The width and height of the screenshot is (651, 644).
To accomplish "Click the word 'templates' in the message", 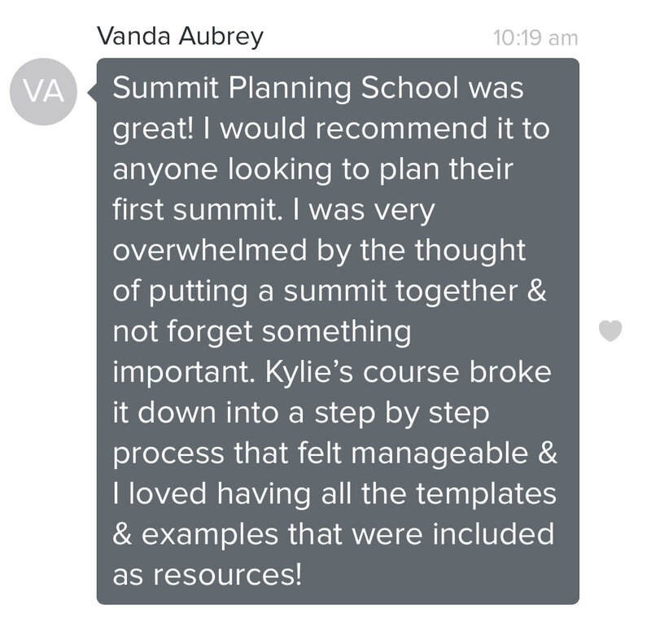I will click(486, 494).
